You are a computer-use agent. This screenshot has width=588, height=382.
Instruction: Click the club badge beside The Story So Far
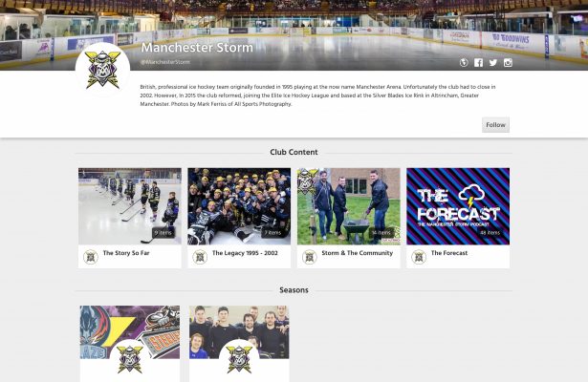click(x=91, y=257)
